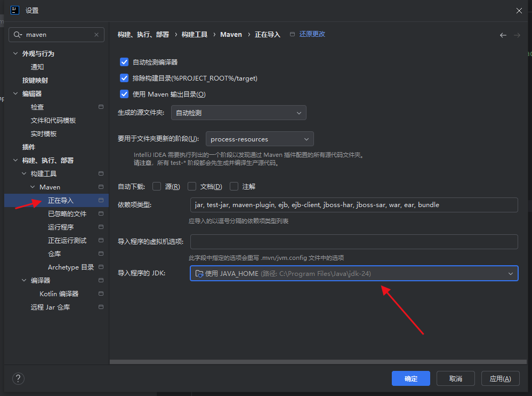Select 远程 Jar 仓库 in tree
Viewport: 532px width, 396px height.
tap(50, 307)
